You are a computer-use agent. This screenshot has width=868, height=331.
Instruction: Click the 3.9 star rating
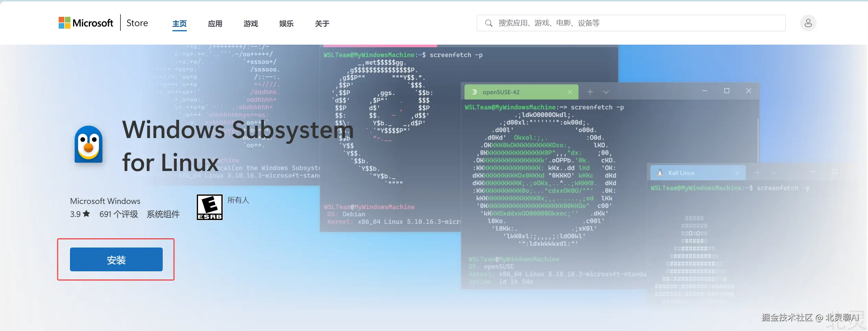80,214
